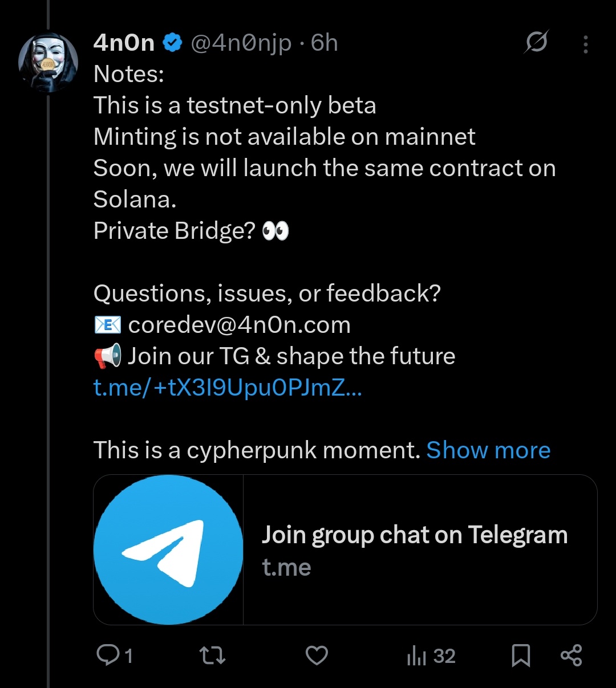
Task: View post analytics bar chart icon
Action: 416,656
